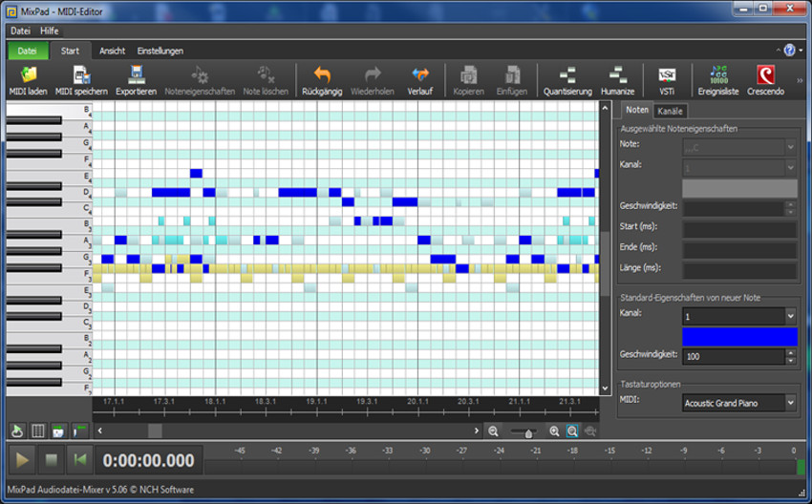Click the time display 0:00:00.000
812x504 pixels.
tap(148, 460)
